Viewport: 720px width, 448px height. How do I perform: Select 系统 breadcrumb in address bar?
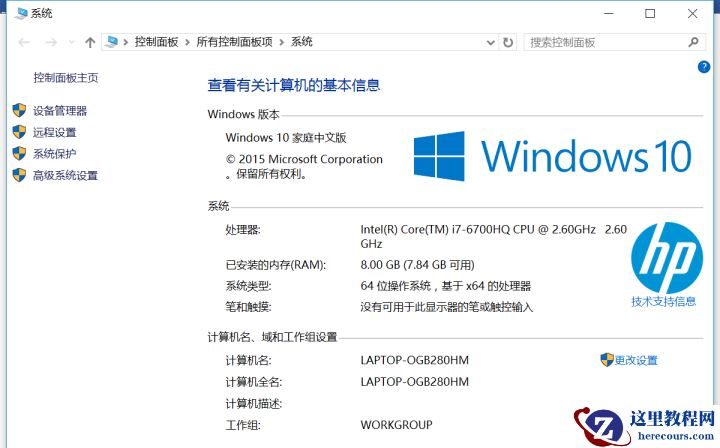(302, 42)
